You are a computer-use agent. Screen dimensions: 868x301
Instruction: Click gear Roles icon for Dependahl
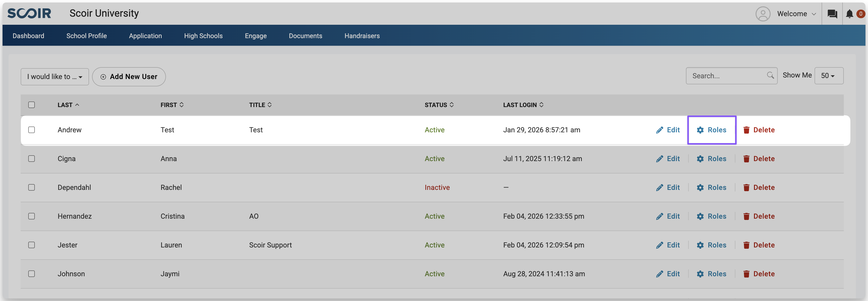700,188
